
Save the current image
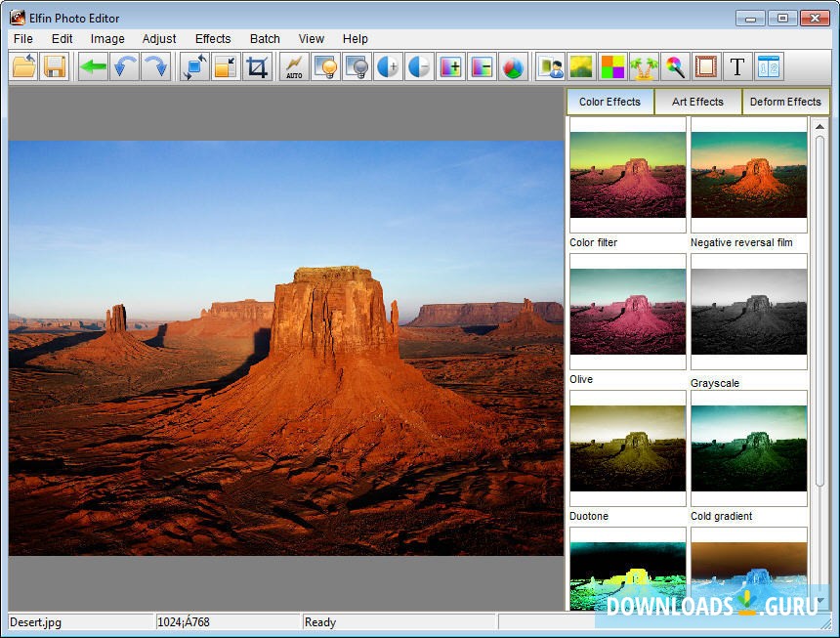tap(55, 66)
